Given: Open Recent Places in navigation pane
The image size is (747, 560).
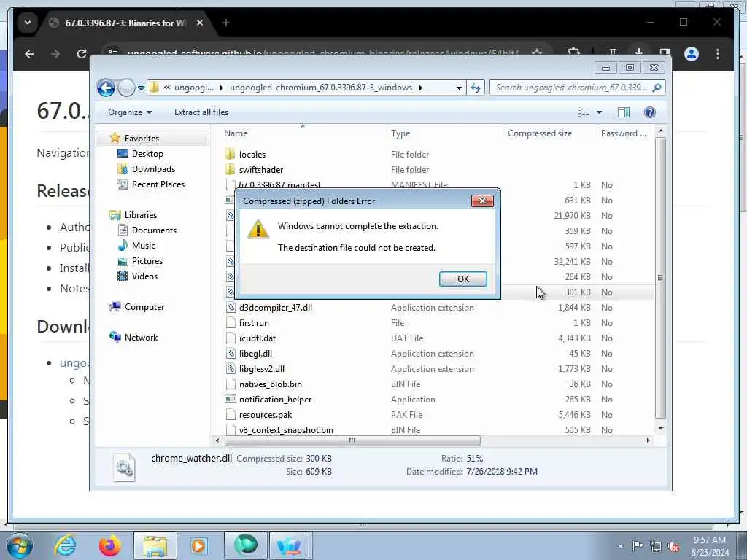Looking at the screenshot, I should tap(158, 184).
